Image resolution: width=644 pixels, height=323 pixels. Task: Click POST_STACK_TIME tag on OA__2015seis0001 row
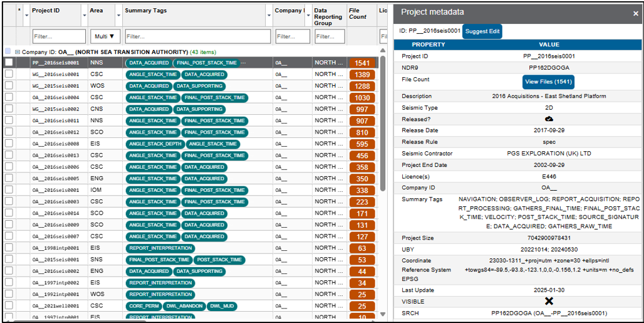[x=219, y=260]
